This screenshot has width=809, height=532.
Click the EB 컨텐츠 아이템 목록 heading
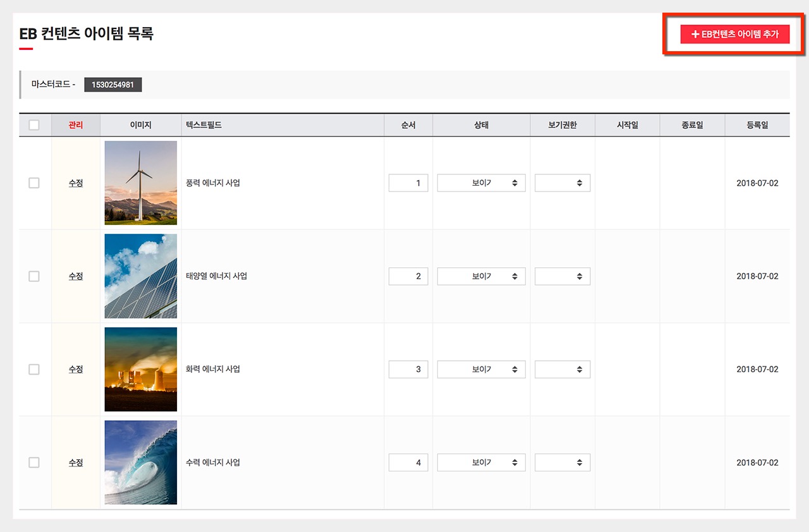[x=87, y=33]
